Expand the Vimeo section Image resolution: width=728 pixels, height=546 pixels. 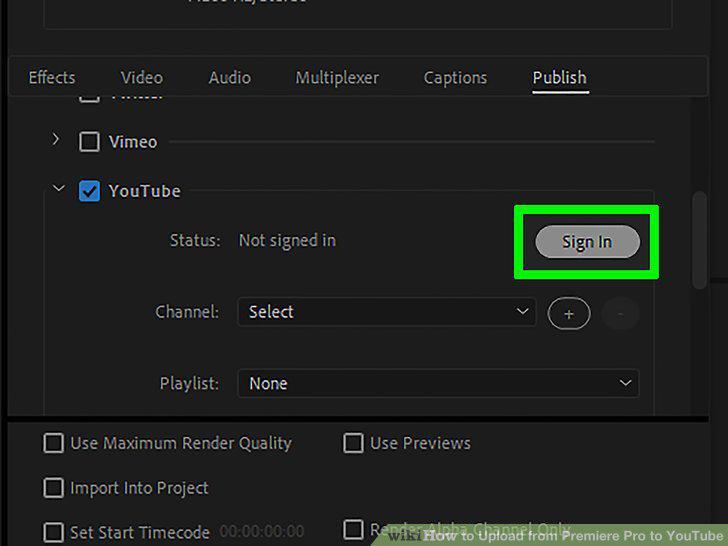coord(56,139)
